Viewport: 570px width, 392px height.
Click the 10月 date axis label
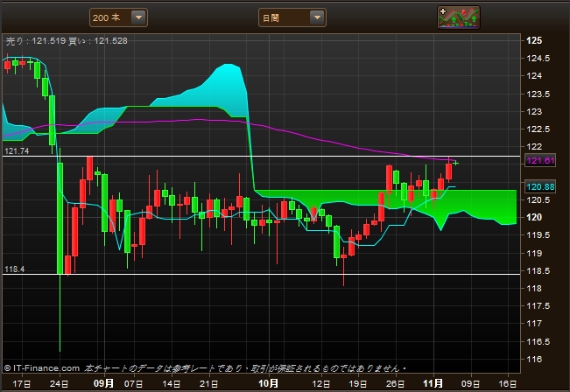268,383
